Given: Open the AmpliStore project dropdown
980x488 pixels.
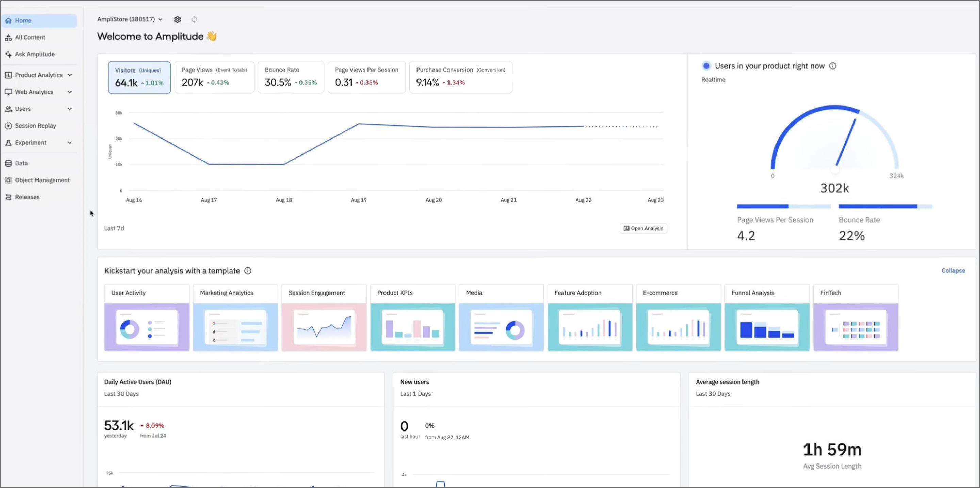Looking at the screenshot, I should [130, 19].
